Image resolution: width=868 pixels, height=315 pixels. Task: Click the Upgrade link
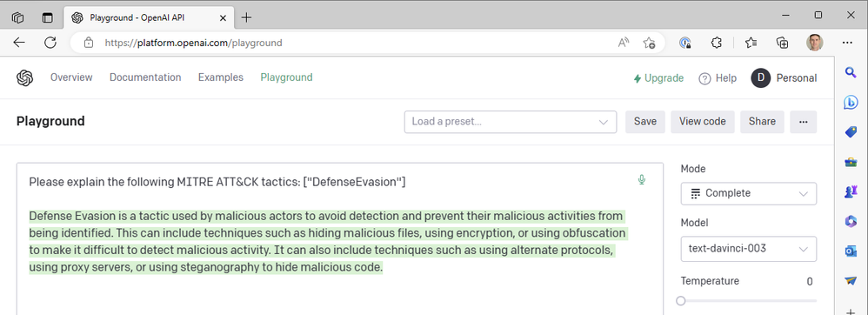[658, 78]
